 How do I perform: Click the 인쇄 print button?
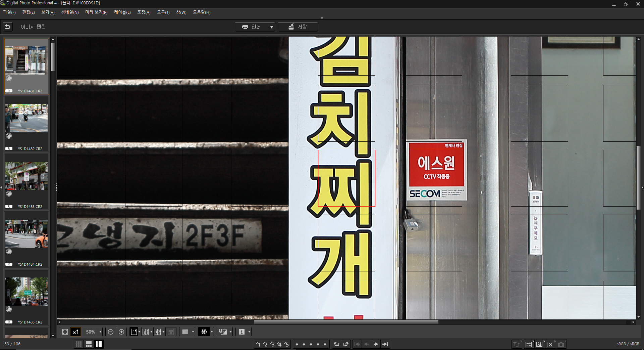click(251, 27)
